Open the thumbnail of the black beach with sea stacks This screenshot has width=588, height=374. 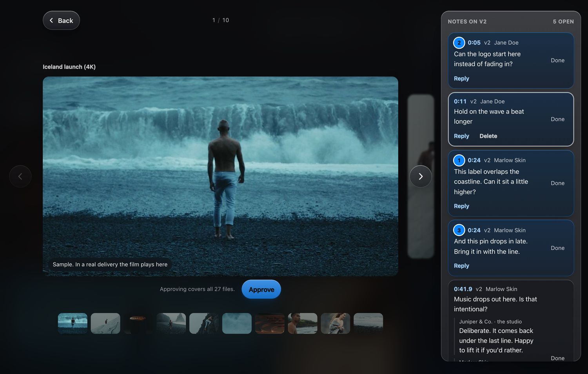171,323
